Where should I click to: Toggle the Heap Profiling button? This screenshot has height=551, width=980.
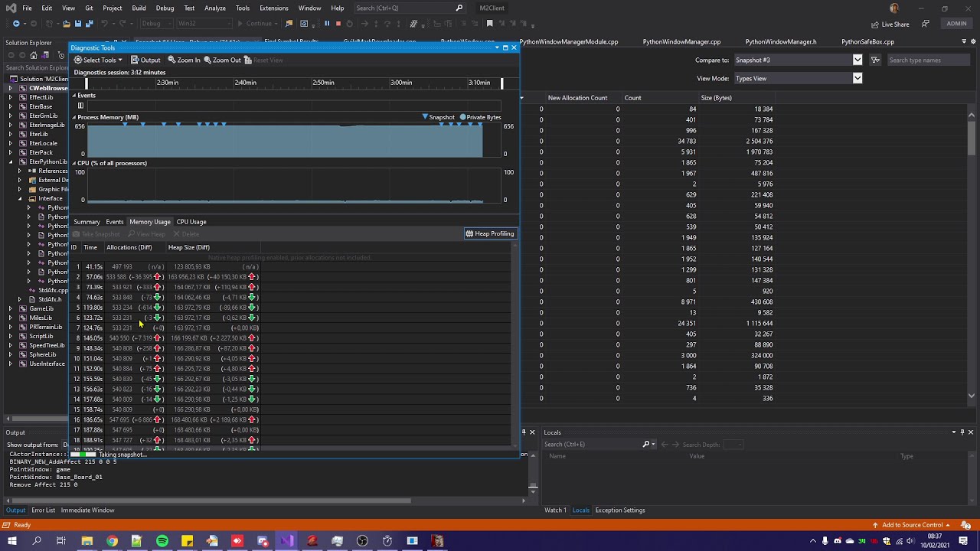click(x=490, y=233)
